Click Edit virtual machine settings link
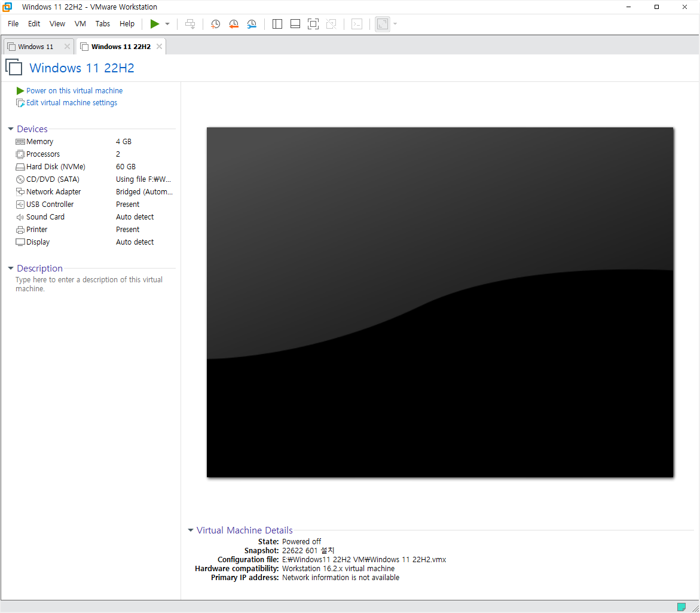Viewport: 700px width, 613px height. pyautogui.click(x=71, y=103)
